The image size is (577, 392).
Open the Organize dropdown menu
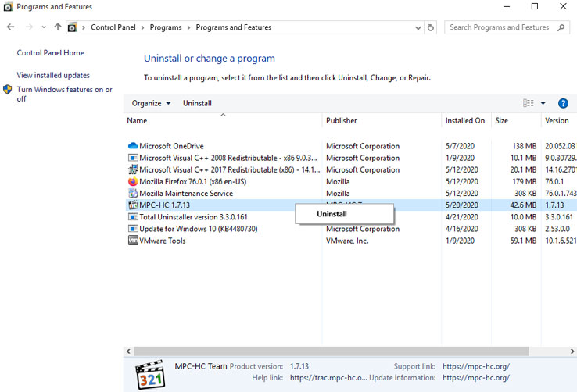[151, 103]
